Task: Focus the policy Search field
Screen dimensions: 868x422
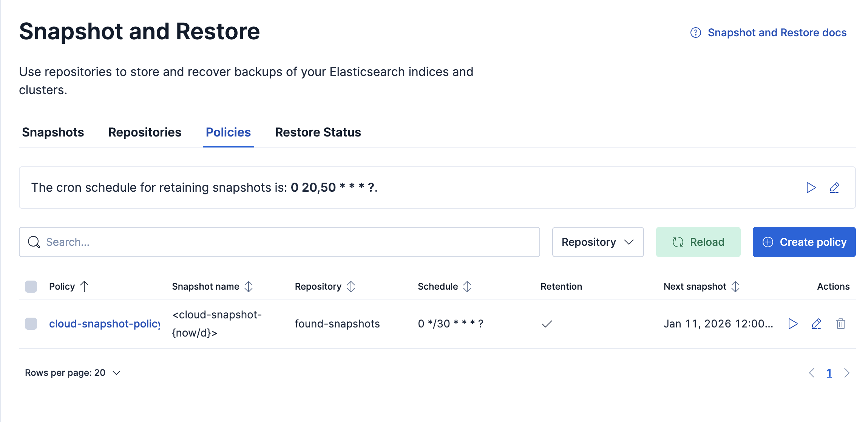Action: pos(280,242)
